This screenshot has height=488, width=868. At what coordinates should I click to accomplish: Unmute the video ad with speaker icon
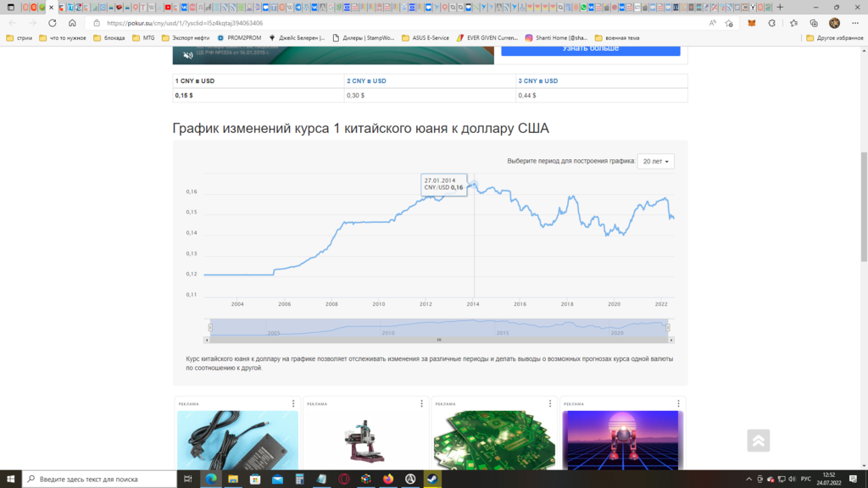tap(188, 55)
